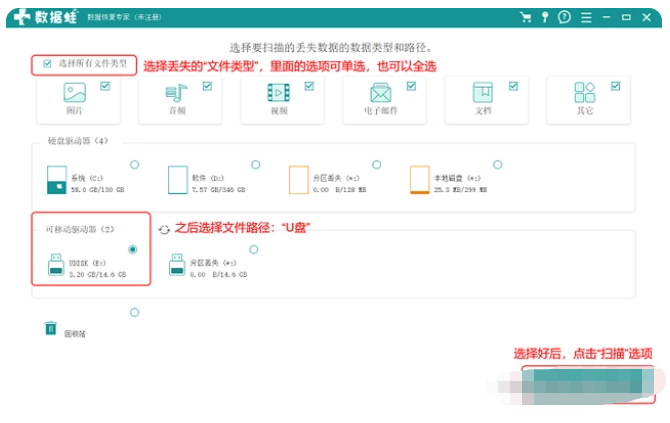Click the 58.0 GB/130 GB size text
The width and height of the screenshot is (670, 423).
98,189
